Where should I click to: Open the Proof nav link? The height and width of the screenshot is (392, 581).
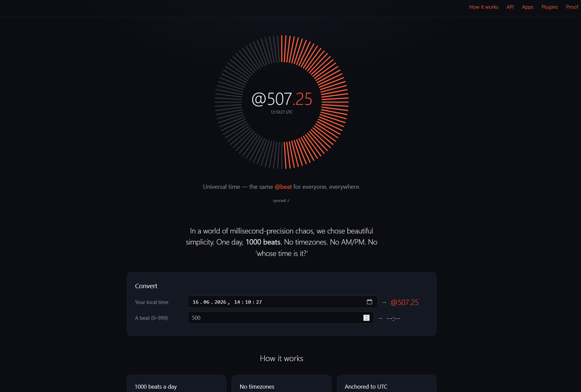pyautogui.click(x=572, y=7)
